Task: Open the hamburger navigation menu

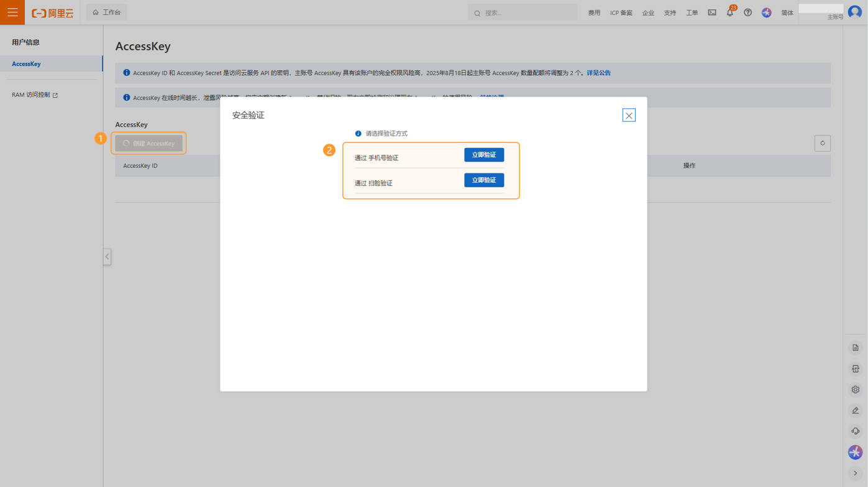Action: (x=12, y=12)
